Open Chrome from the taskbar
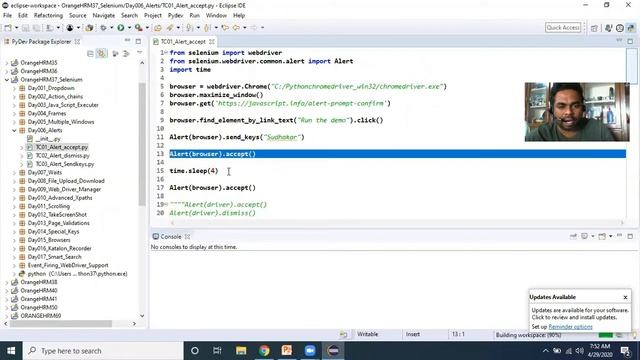640x360 pixels. click(x=264, y=351)
